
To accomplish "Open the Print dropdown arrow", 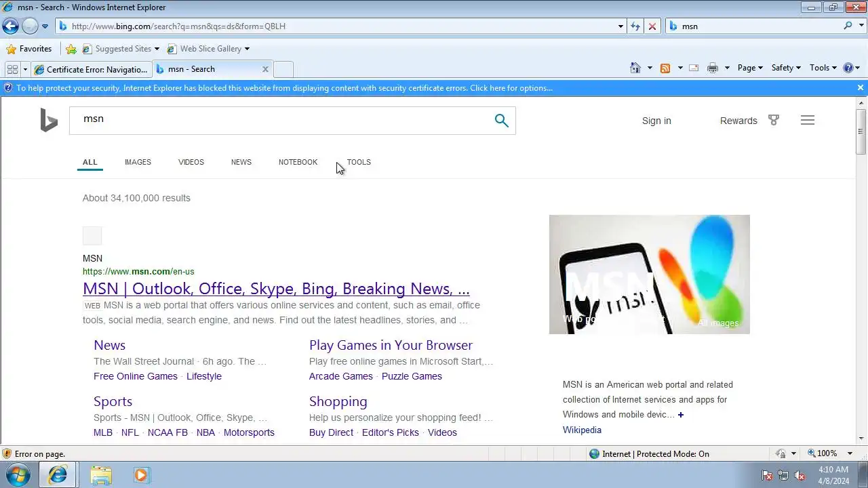I will click(727, 68).
